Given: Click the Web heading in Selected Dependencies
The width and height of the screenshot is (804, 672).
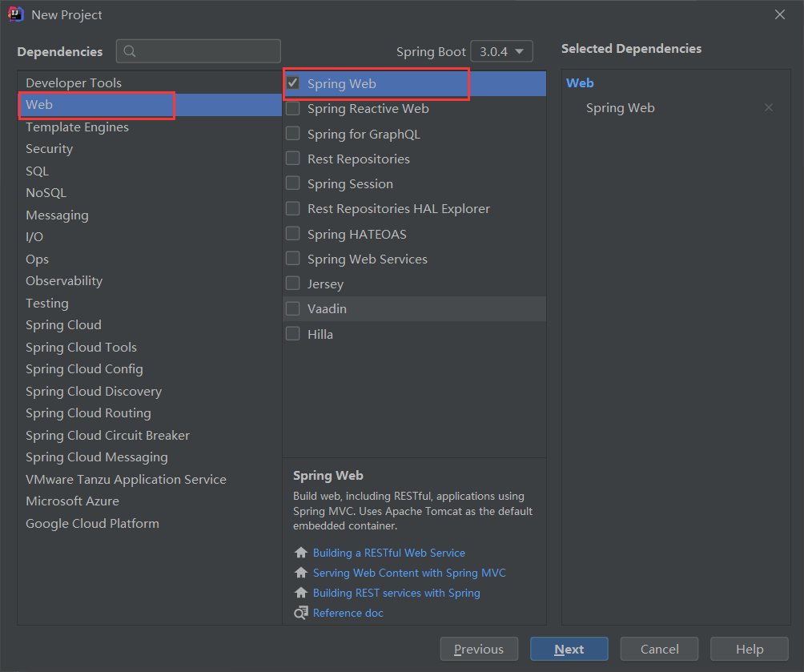Looking at the screenshot, I should 580,83.
